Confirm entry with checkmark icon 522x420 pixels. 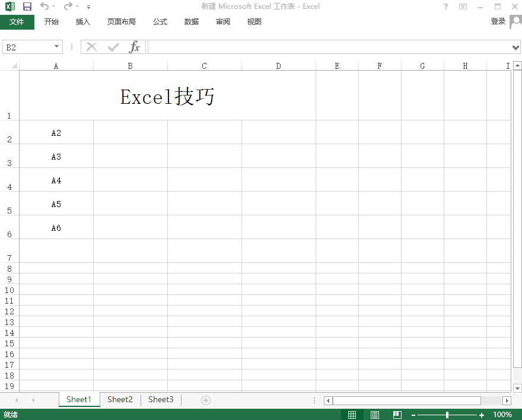(113, 47)
